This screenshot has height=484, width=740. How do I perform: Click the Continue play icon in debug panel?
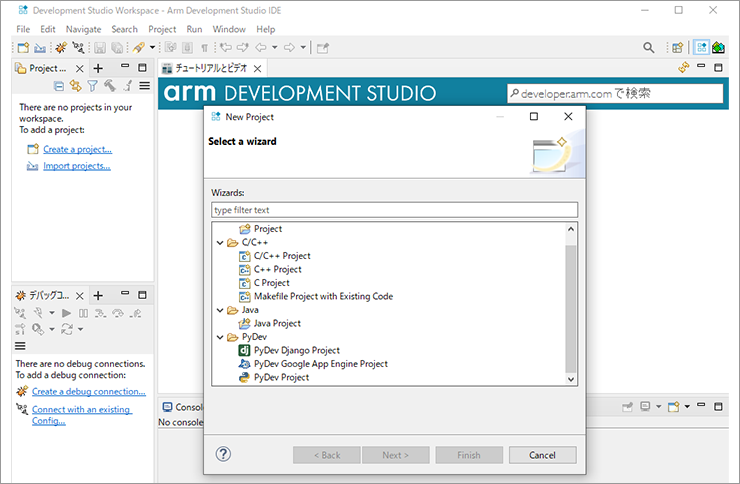click(x=67, y=313)
